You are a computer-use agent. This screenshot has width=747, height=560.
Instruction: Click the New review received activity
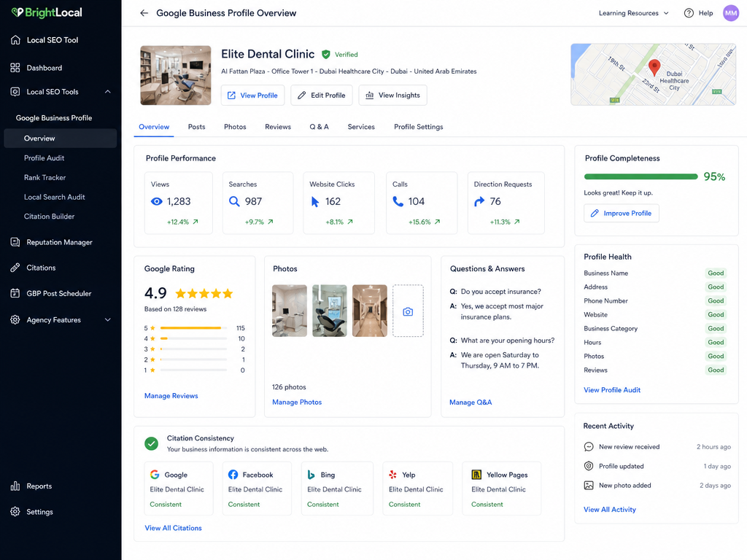(x=657, y=447)
